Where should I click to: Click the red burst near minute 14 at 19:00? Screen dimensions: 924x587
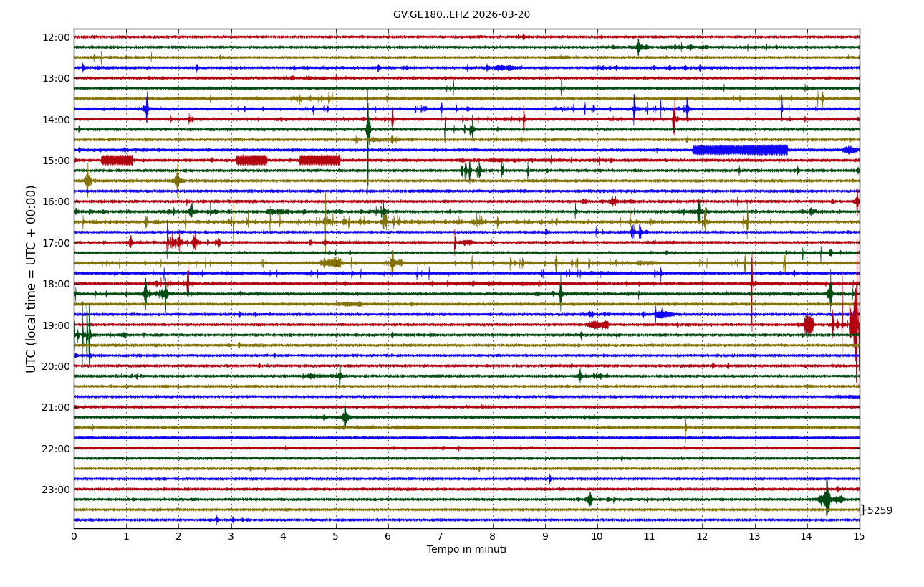(808, 325)
